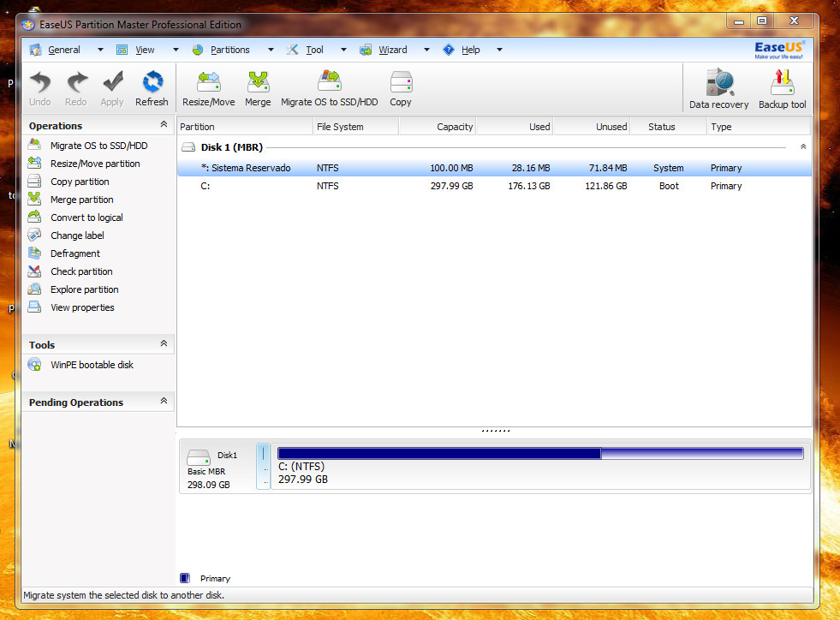Viewport: 840px width, 620px height.
Task: Click the Undo toolbar icon
Action: point(40,82)
